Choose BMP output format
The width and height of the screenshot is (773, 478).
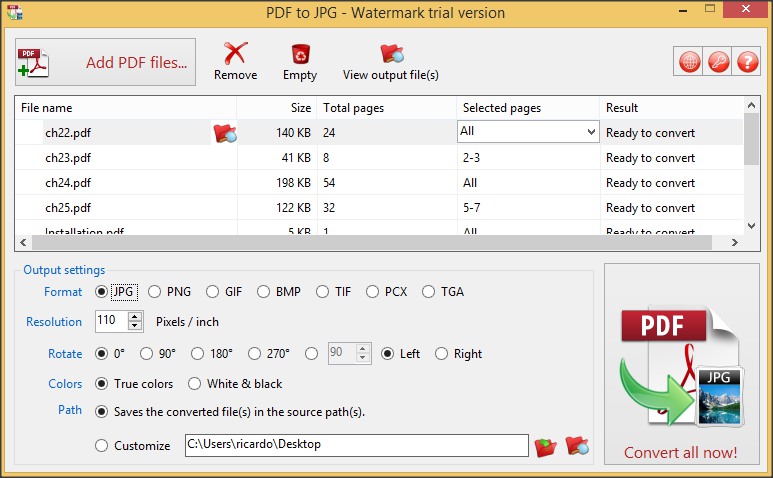[264, 292]
